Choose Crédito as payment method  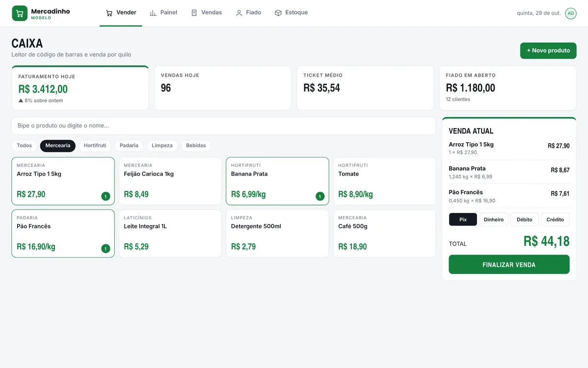(x=555, y=219)
